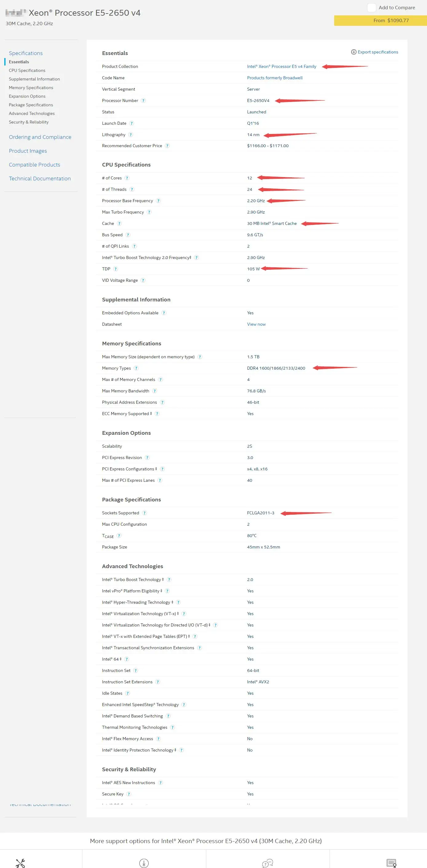Open the wrench and screwdriver support icon
This screenshot has width=427, height=868.
coord(20,863)
